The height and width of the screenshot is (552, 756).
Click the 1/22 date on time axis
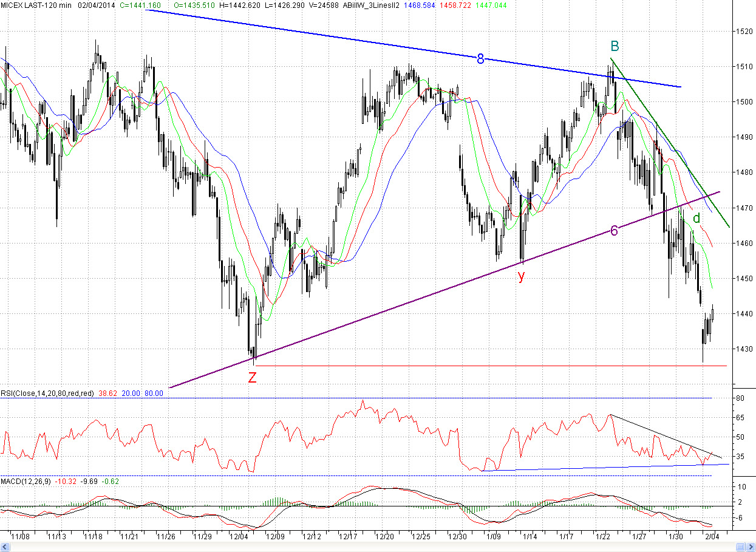pos(602,537)
